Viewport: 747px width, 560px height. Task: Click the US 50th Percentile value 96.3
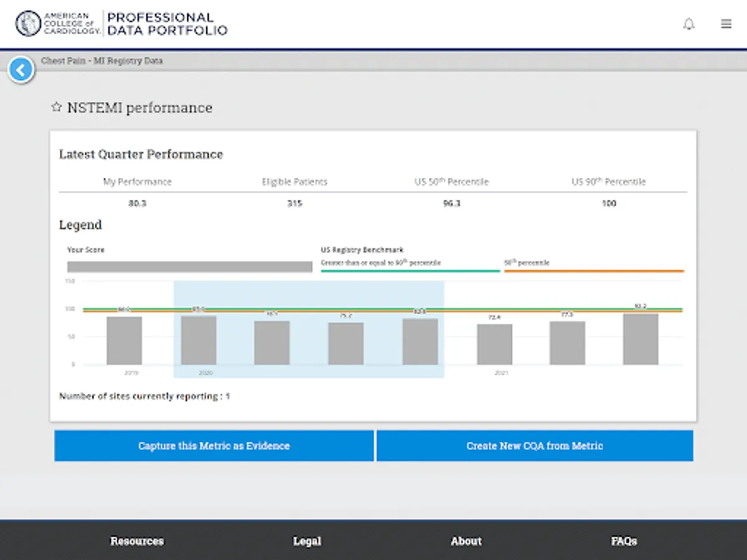coord(451,203)
